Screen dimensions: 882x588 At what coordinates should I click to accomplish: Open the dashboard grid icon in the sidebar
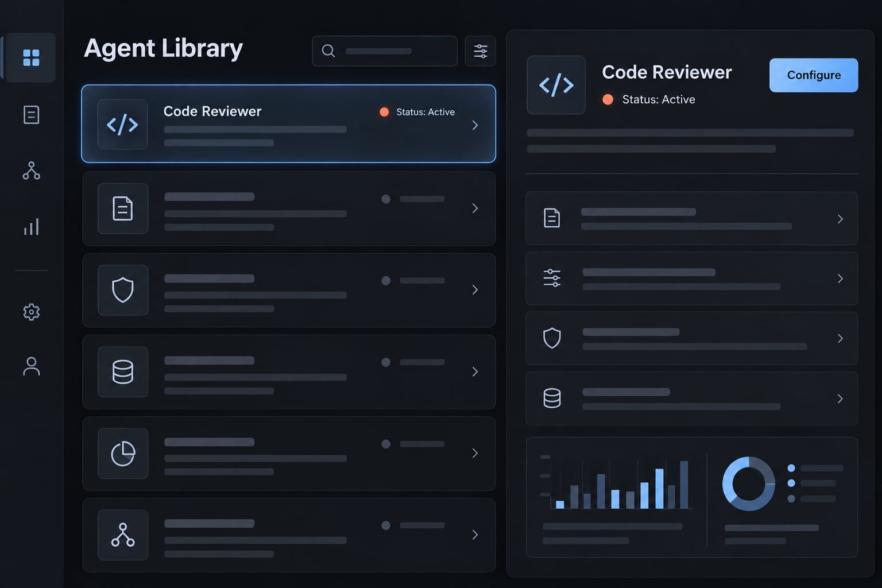(31, 57)
